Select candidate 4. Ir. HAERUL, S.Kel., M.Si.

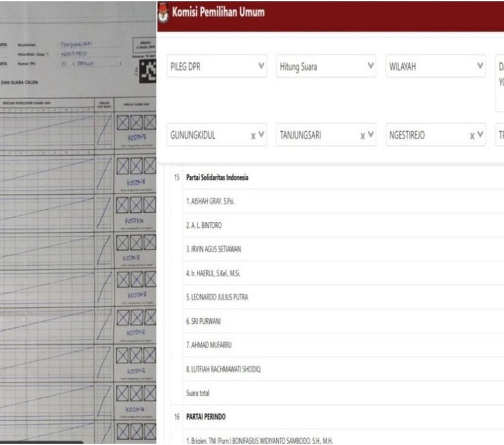tap(344, 273)
